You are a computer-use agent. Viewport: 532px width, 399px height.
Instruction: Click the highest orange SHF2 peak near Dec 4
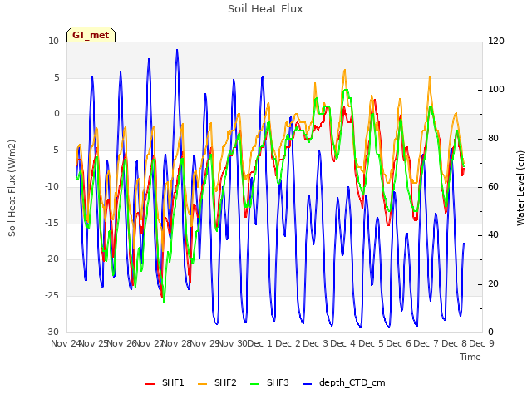[345, 70]
